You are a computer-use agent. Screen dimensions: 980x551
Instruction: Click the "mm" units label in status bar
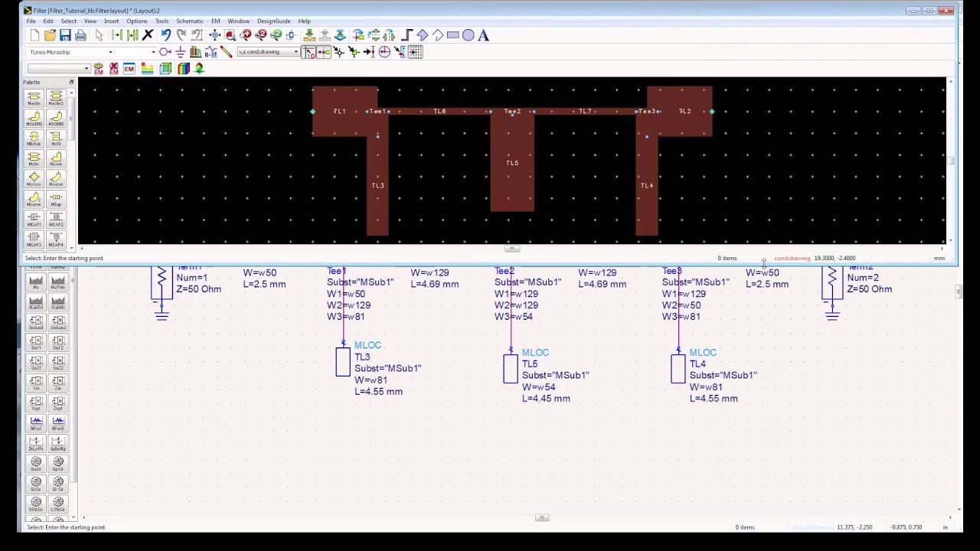(x=939, y=258)
